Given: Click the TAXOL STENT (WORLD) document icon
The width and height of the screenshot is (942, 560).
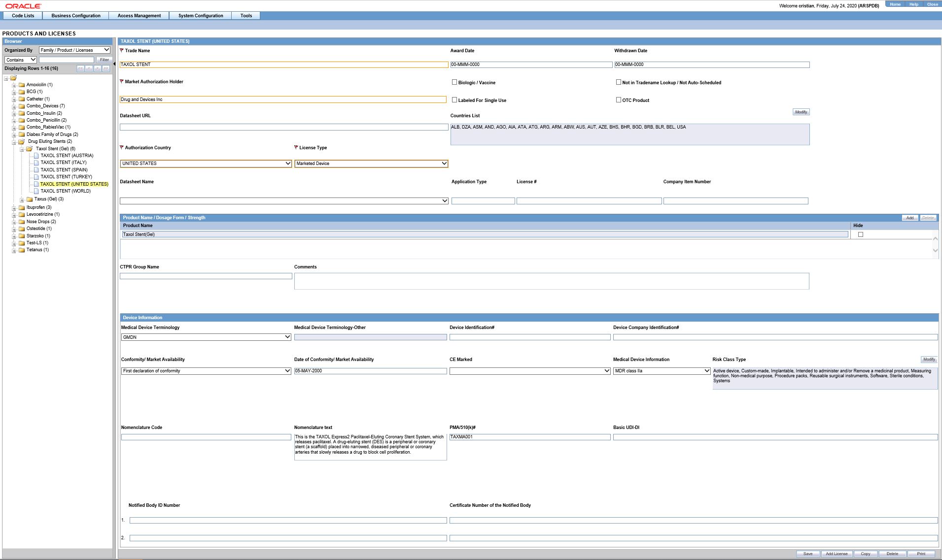Looking at the screenshot, I should 36,191.
